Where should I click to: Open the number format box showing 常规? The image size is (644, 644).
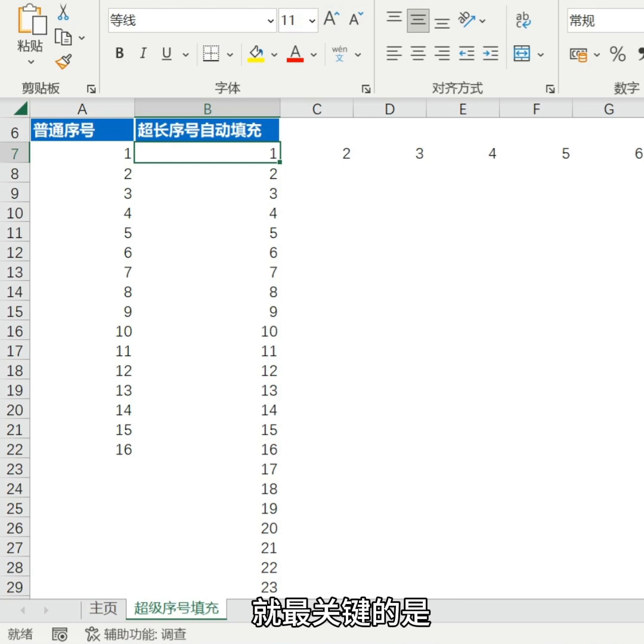[605, 20]
